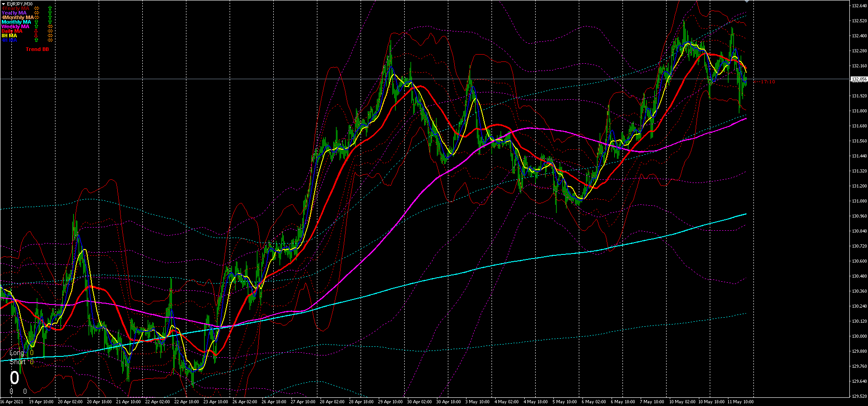
Task: Select the red Daily MA legend label
Action: (x=12, y=31)
